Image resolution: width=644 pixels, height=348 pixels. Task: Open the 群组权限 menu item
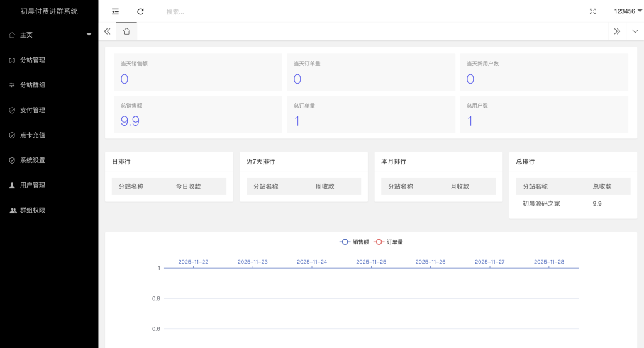click(49, 210)
